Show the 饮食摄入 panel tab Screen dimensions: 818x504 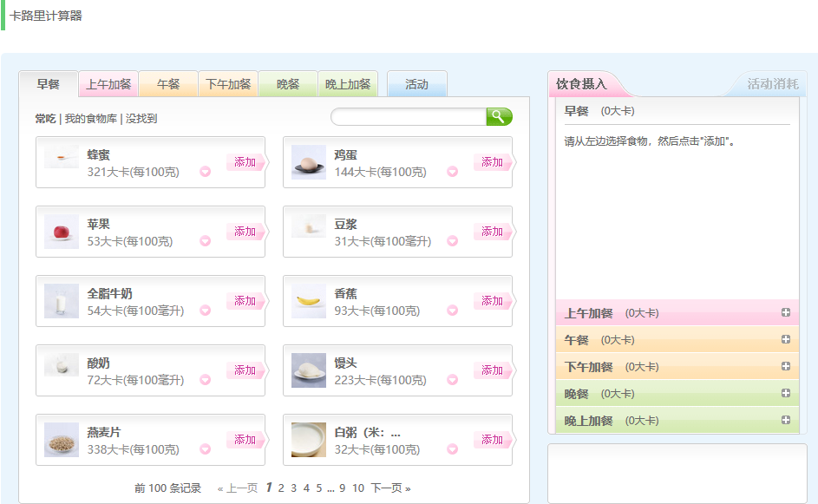(x=582, y=84)
